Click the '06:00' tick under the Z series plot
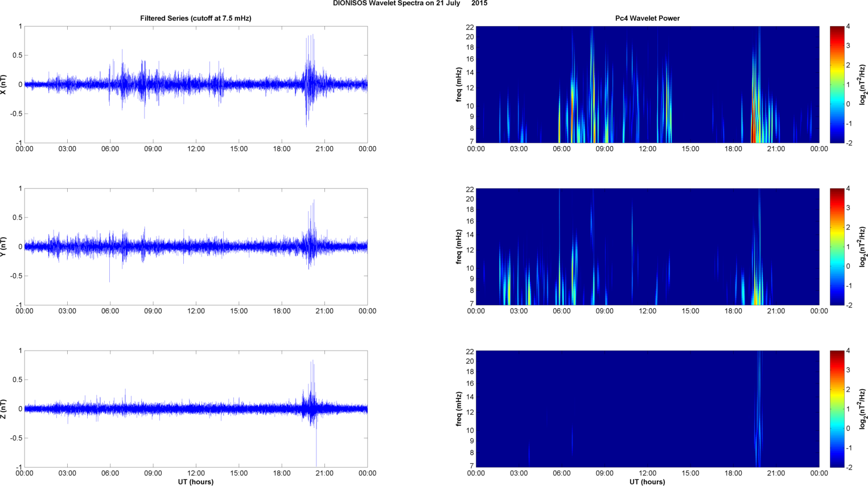This screenshot has height=486, width=868. pos(110,473)
